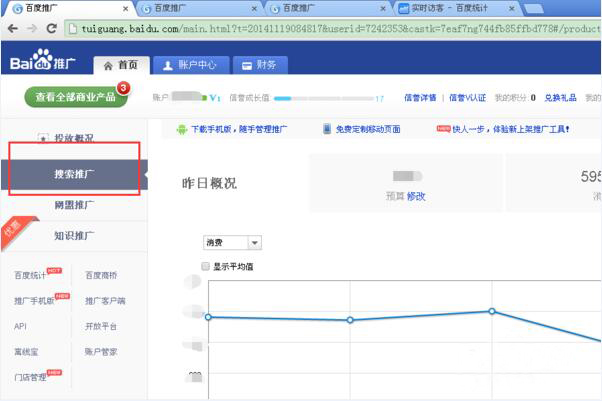
Task: Click the Android icon beside 下载手机版
Action: point(181,129)
